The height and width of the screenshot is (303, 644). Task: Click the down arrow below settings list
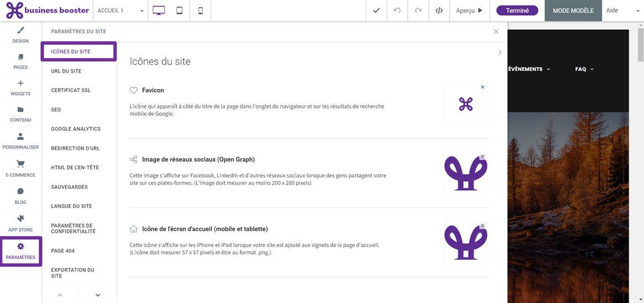pyautogui.click(x=98, y=295)
